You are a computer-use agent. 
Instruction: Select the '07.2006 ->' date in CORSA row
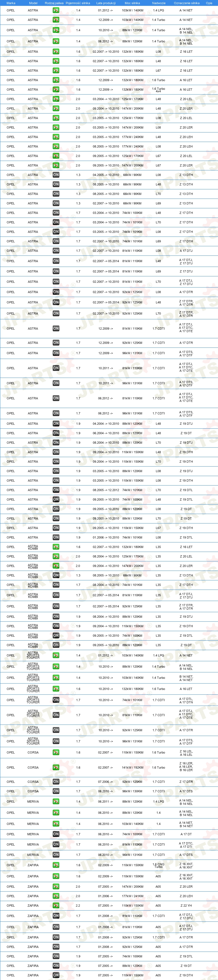(x=106, y=782)
